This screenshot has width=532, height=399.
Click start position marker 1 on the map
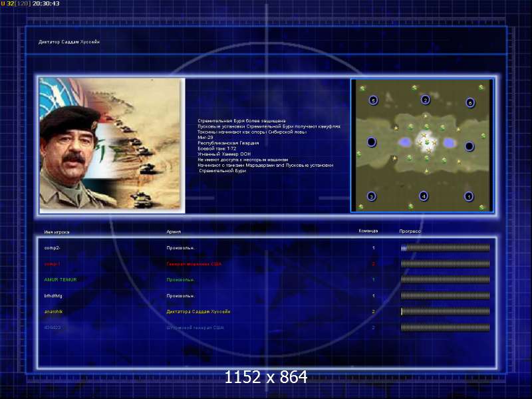(469, 196)
